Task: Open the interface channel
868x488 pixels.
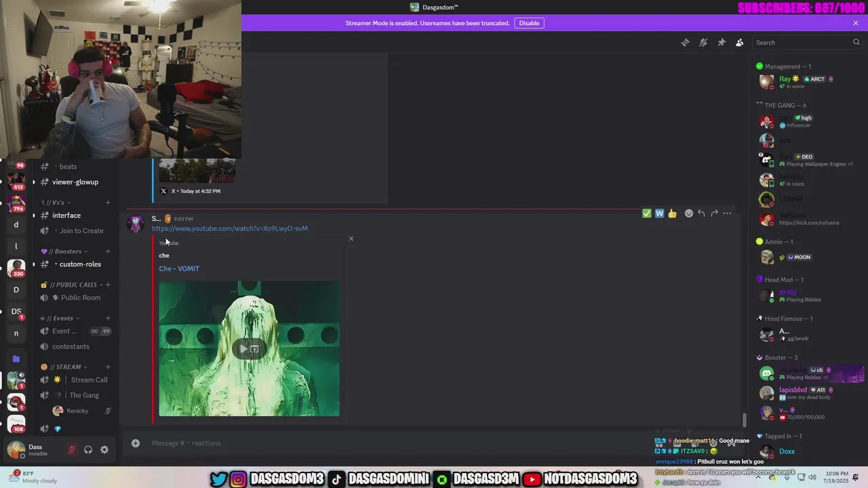Action: click(66, 216)
